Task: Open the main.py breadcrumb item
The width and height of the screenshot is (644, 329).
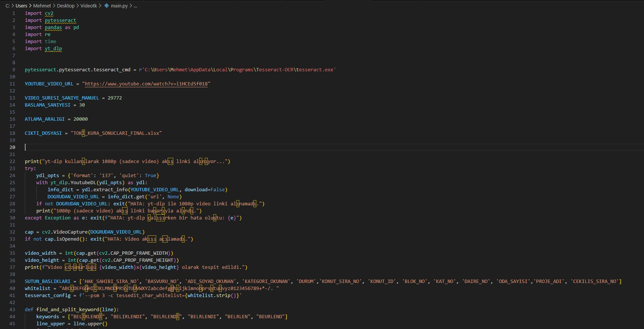Action: pos(119,6)
